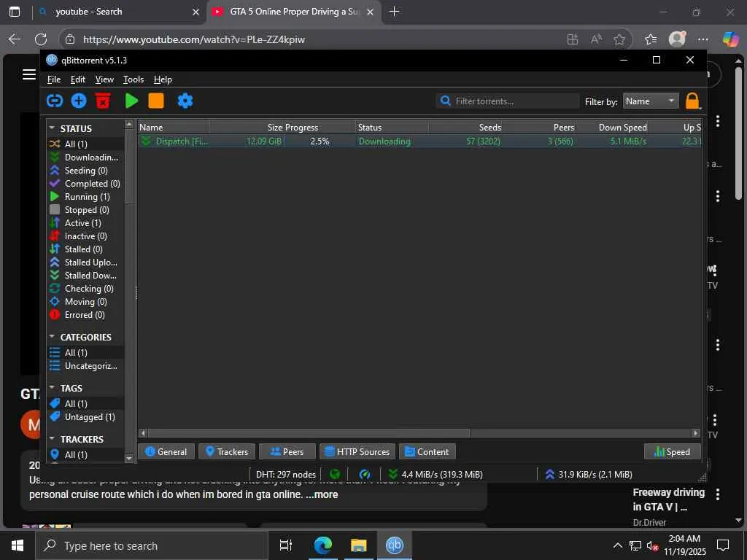
Task: Open the Edit menu
Action: click(77, 79)
